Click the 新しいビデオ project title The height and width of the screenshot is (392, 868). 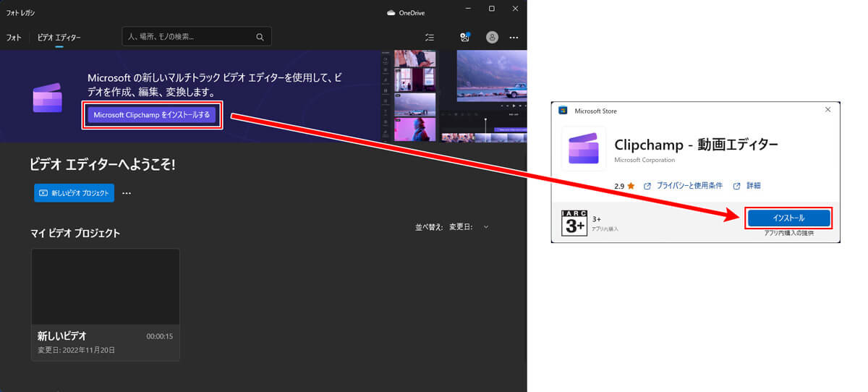coord(61,336)
